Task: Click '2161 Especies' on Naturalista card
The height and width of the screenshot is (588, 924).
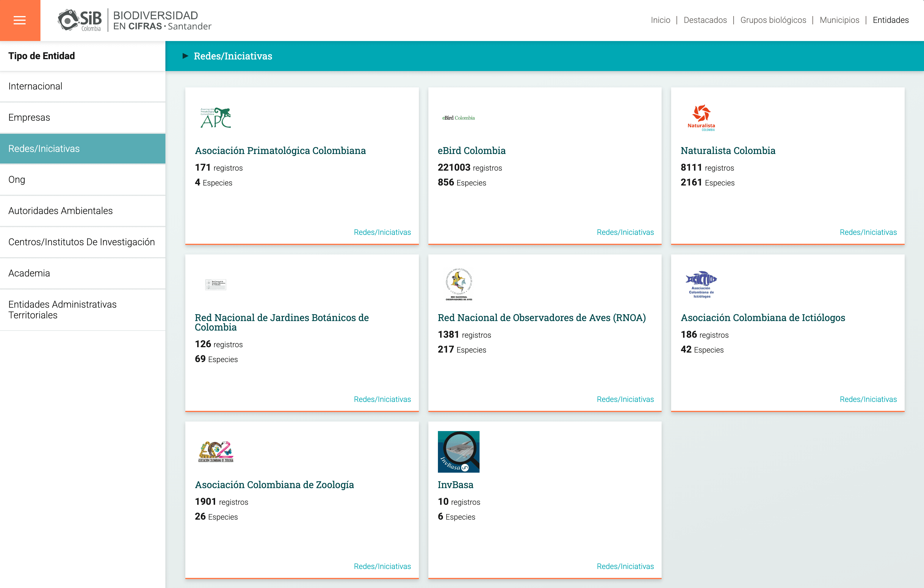Action: [708, 183]
